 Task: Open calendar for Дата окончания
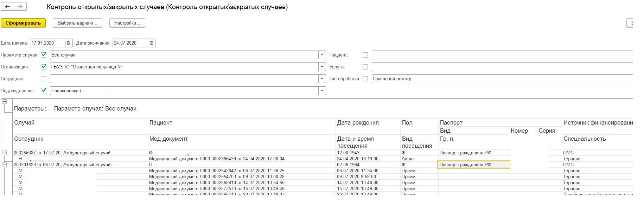coord(152,43)
